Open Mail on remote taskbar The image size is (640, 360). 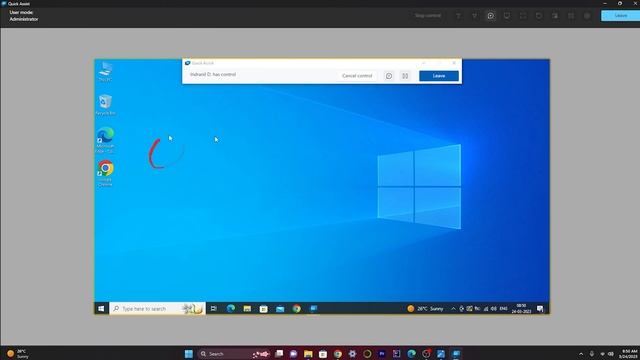[280, 309]
